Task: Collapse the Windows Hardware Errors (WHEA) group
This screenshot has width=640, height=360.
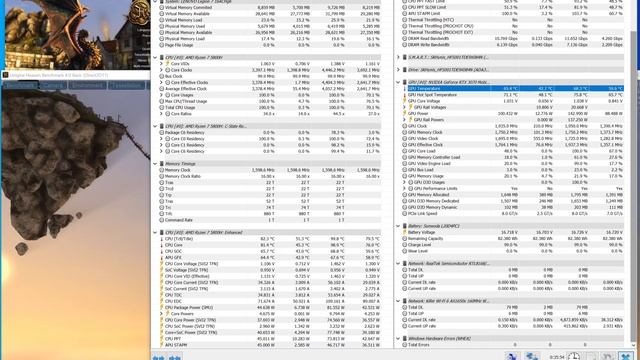Action: pyautogui.click(x=398, y=339)
